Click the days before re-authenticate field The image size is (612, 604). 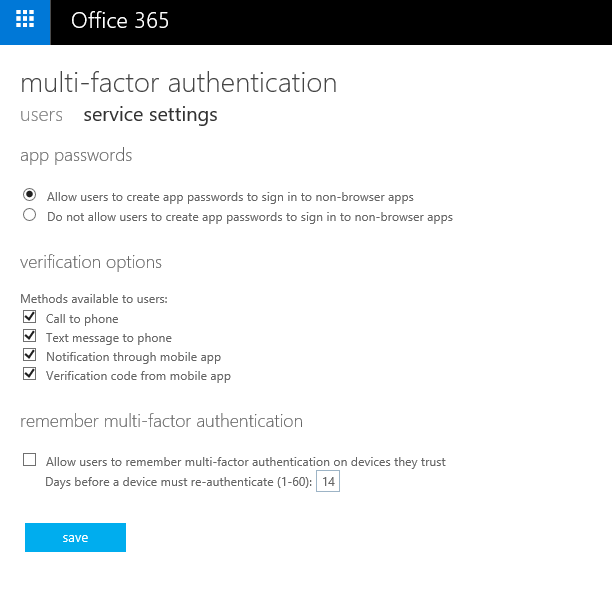328,481
